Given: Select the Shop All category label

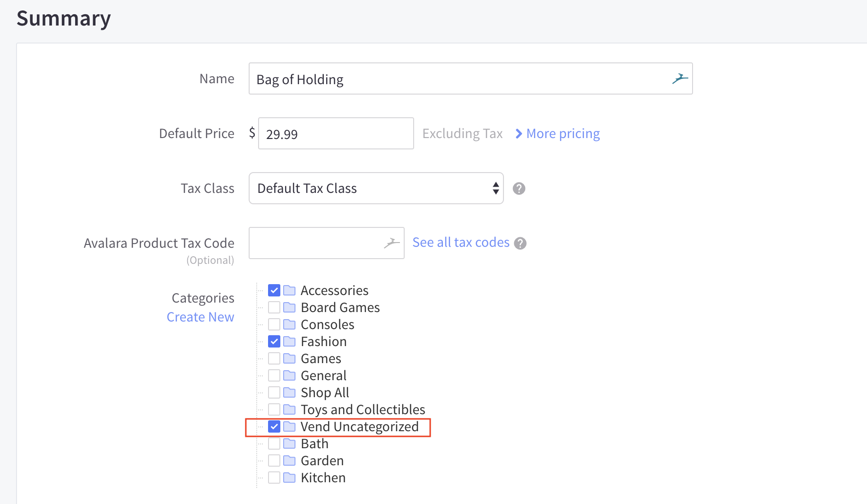Looking at the screenshot, I should (325, 392).
